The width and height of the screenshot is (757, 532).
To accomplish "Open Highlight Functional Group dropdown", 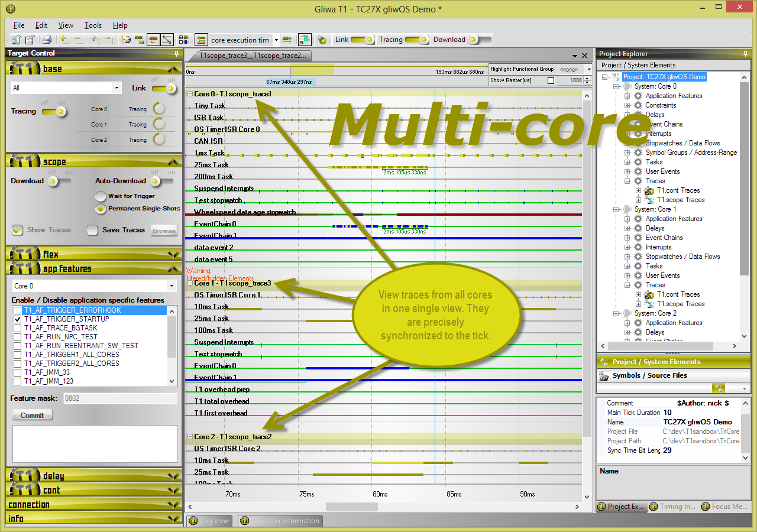I will pyautogui.click(x=588, y=69).
